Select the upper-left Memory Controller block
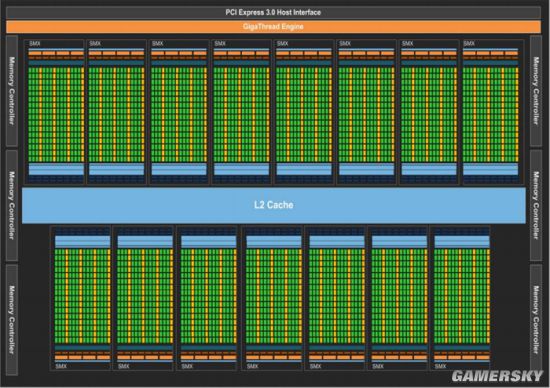550x388 pixels. 12,91
